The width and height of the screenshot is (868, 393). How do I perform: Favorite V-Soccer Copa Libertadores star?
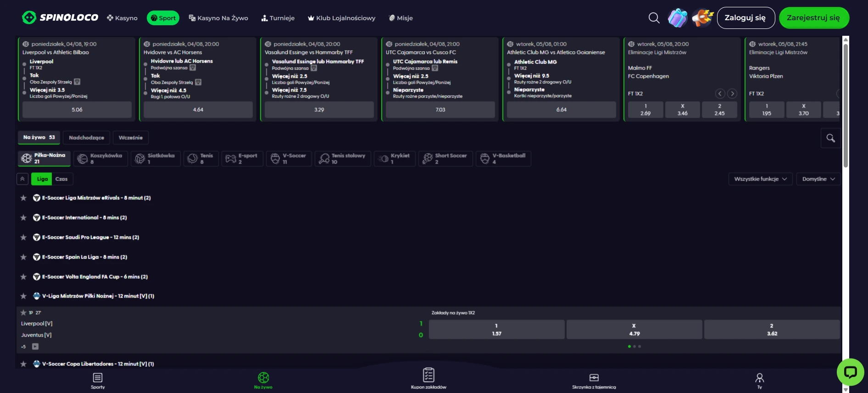23,364
